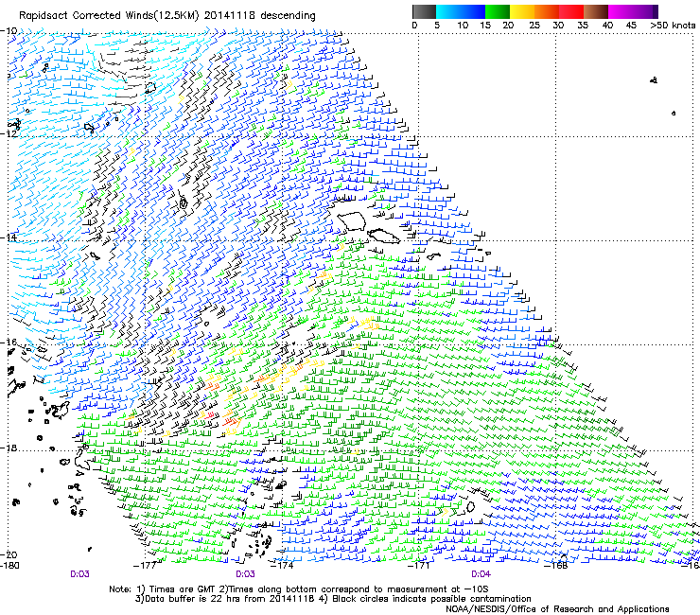Click the legend value label '45'

(x=631, y=26)
